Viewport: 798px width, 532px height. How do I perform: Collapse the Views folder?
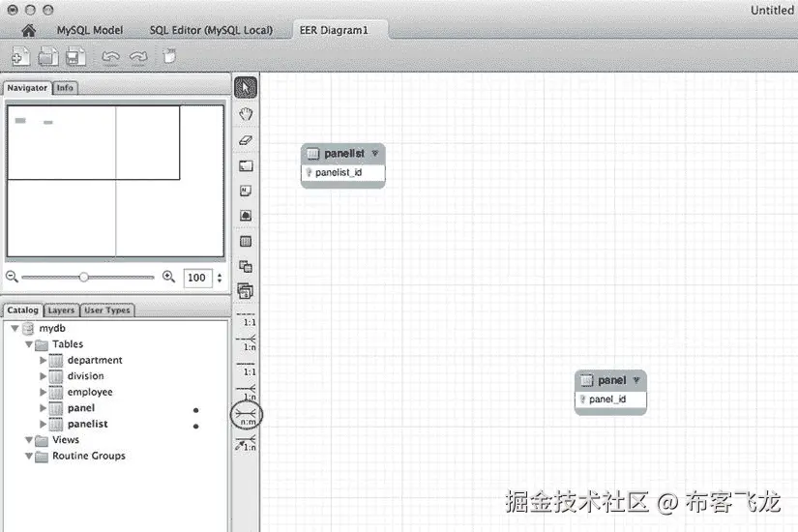[29, 440]
